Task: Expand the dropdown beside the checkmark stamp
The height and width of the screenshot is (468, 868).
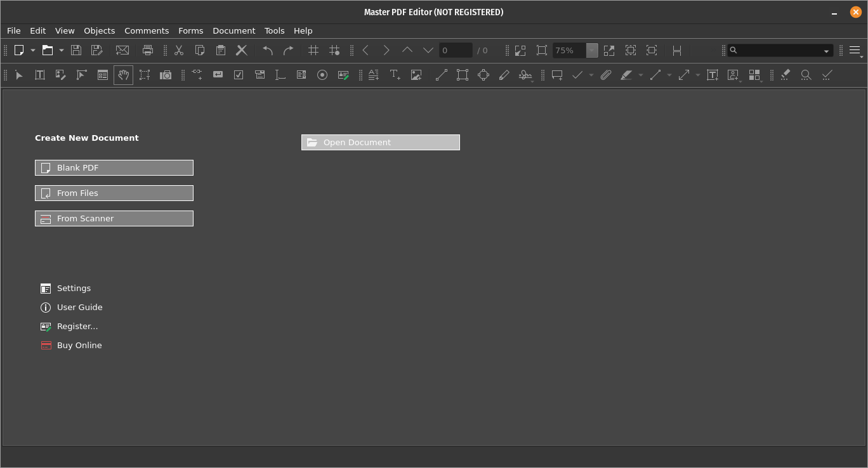Action: 591,75
